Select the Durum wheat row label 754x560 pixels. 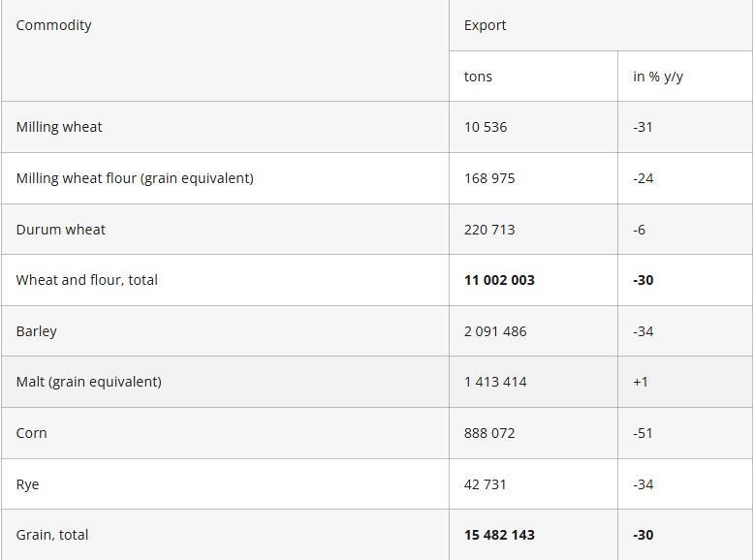(x=61, y=230)
